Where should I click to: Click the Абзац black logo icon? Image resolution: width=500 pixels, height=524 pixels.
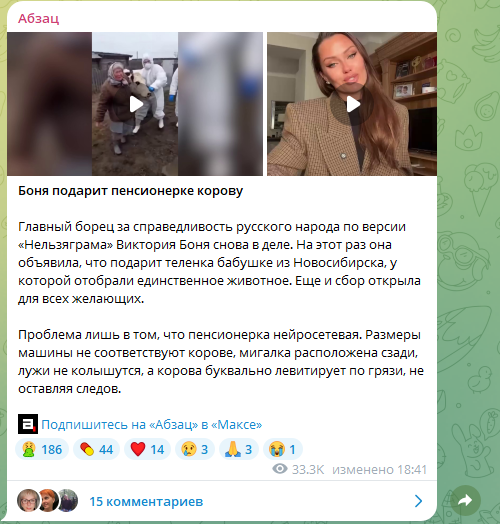point(28,424)
